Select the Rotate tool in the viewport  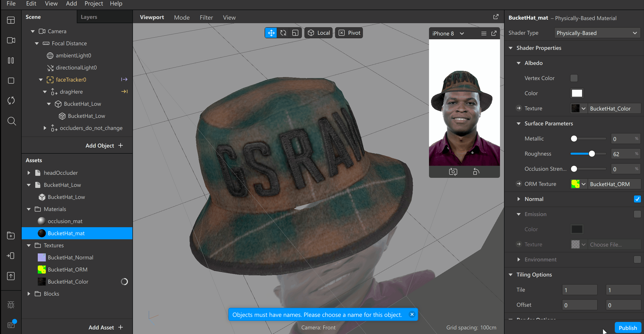pos(283,32)
